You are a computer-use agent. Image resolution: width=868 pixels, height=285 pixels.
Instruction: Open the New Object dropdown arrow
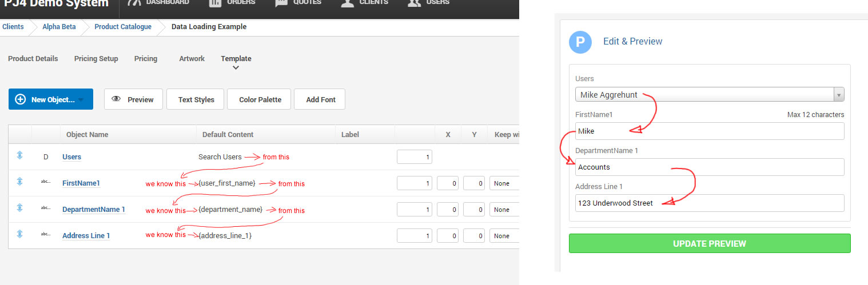[x=81, y=100]
